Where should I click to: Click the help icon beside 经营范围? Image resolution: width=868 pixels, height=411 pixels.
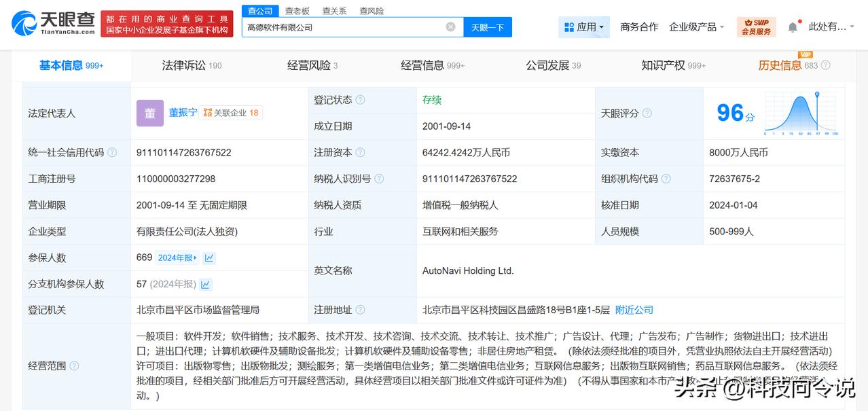pos(74,366)
